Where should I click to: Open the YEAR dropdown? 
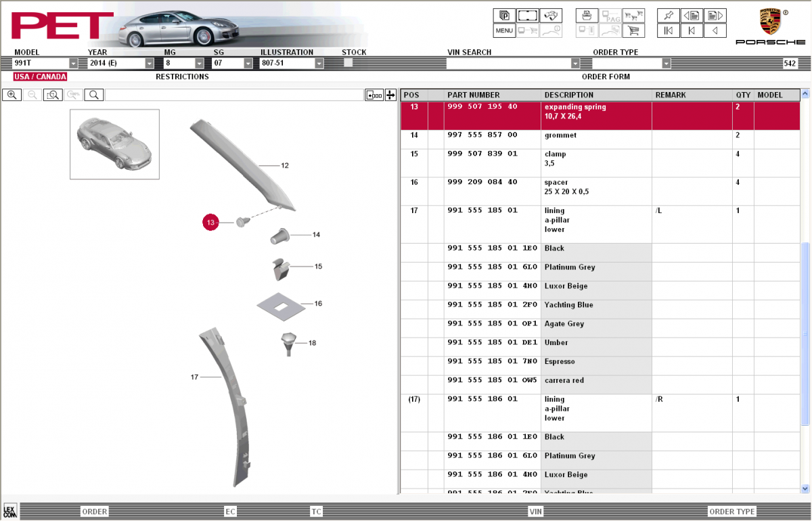point(150,64)
